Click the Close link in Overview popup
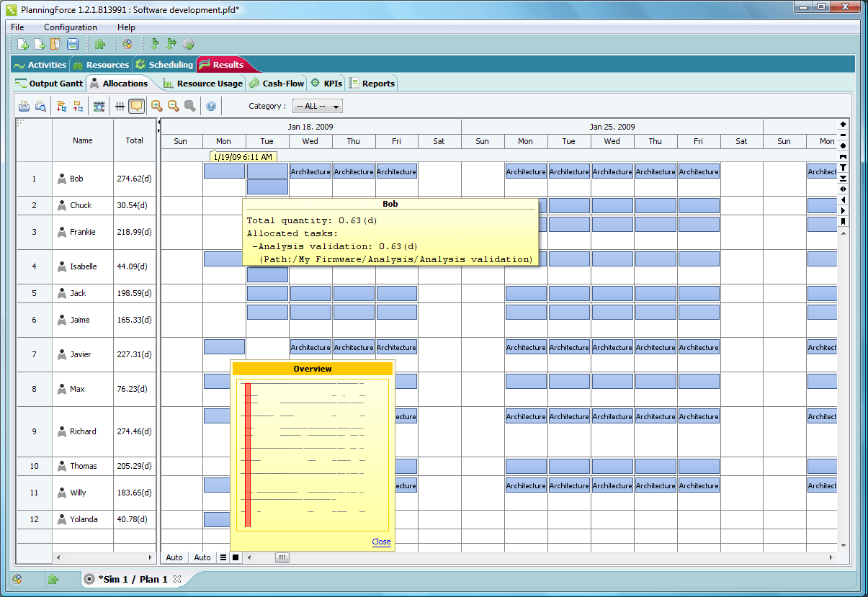Screen dimensions: 868x597 point(381,542)
